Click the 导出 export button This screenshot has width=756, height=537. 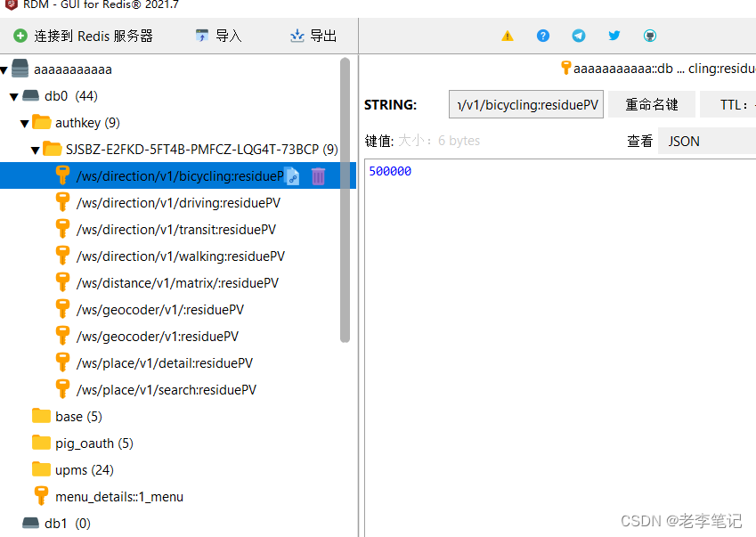(x=313, y=36)
